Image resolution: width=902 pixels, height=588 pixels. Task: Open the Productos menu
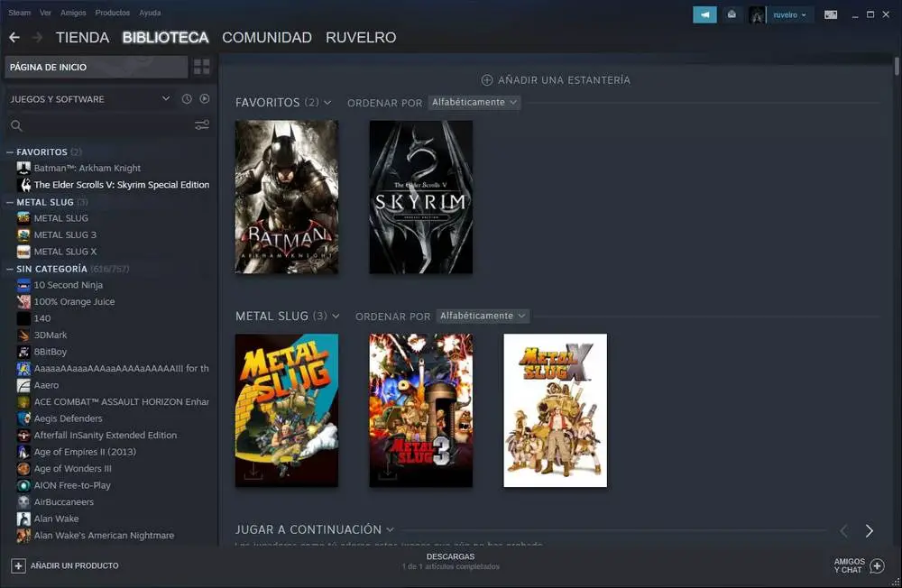pyautogui.click(x=112, y=12)
